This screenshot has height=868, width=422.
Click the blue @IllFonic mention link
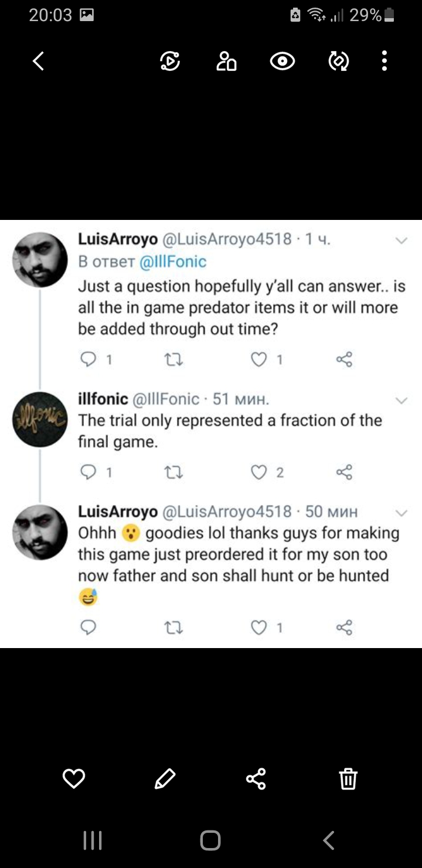173,262
